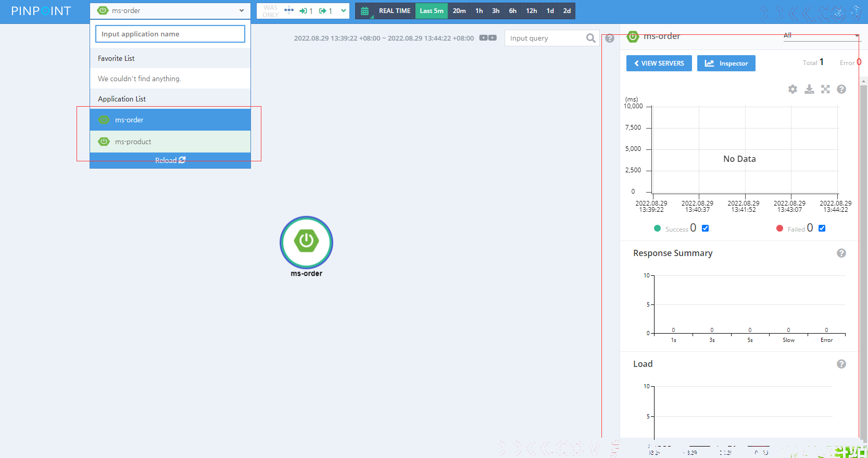This screenshot has width=868, height=458.
Task: Click the No Data chart label
Action: 739,159
